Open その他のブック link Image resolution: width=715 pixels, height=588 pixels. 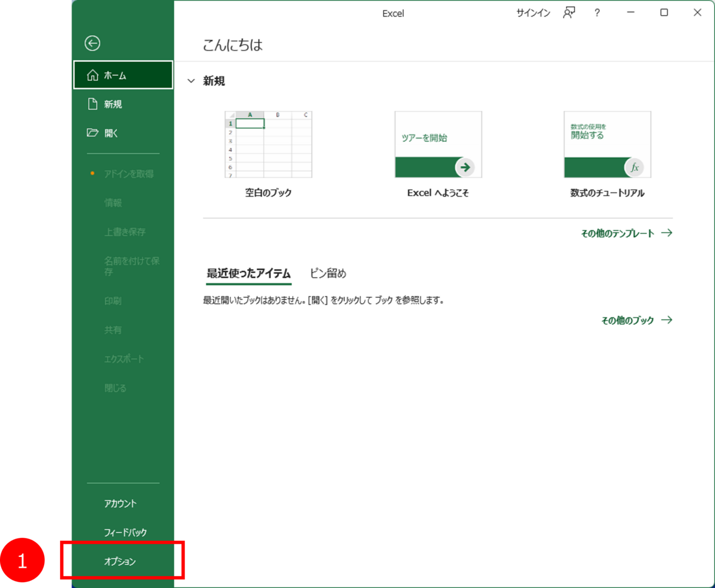[x=637, y=321]
